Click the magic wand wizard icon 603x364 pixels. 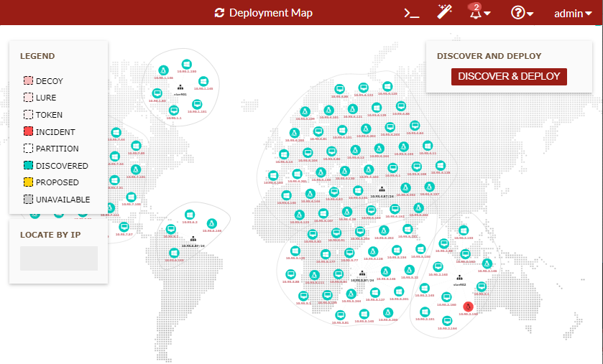click(445, 12)
